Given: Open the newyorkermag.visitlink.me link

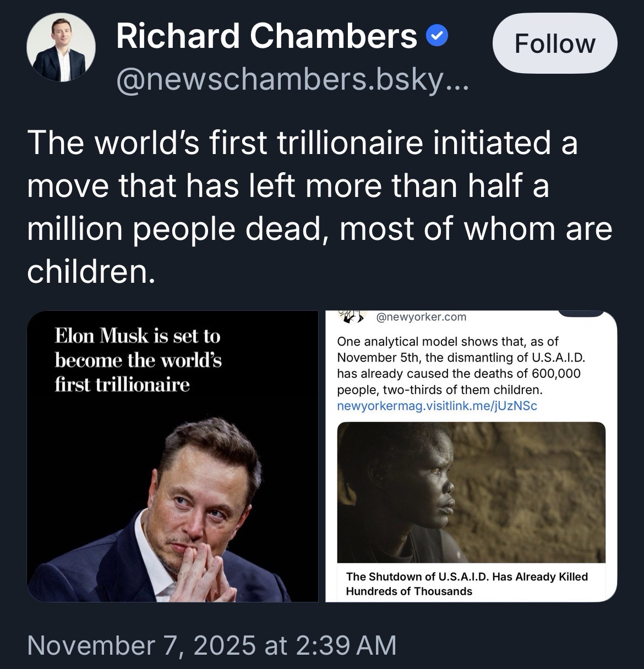Looking at the screenshot, I should [436, 406].
